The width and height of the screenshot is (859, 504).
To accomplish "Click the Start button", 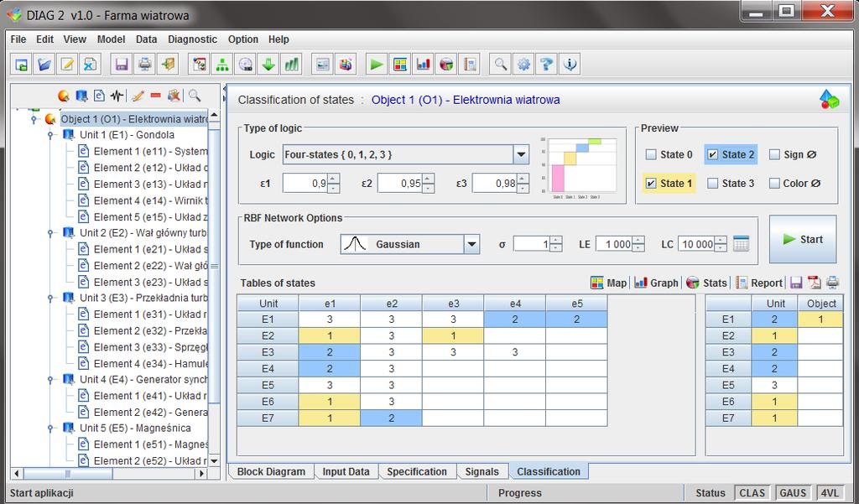I will pos(803,239).
